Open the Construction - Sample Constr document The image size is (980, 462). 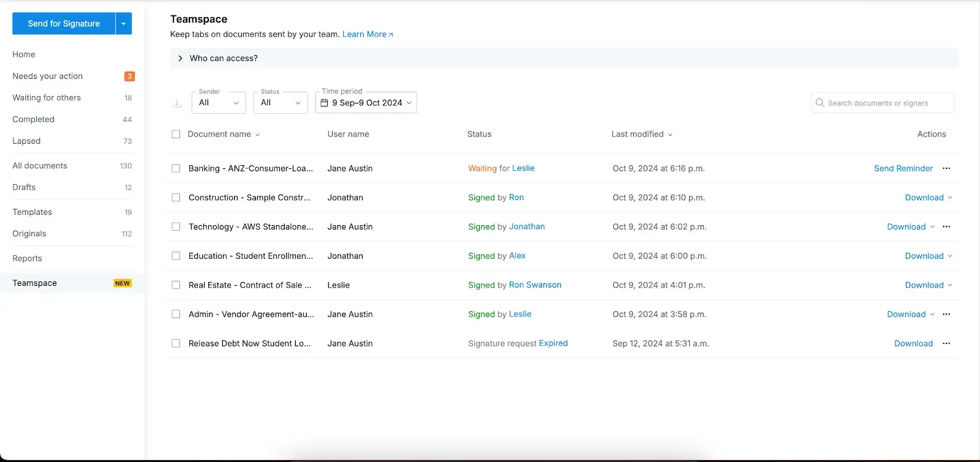[249, 198]
